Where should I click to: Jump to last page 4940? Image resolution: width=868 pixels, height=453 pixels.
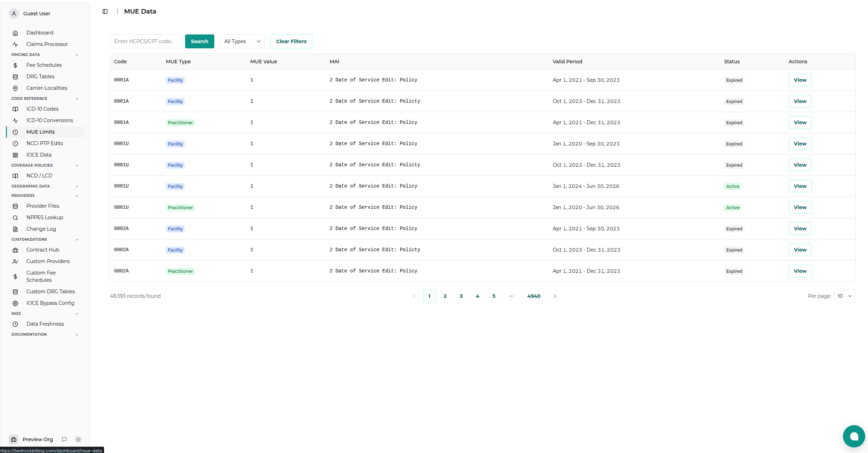pyautogui.click(x=534, y=296)
